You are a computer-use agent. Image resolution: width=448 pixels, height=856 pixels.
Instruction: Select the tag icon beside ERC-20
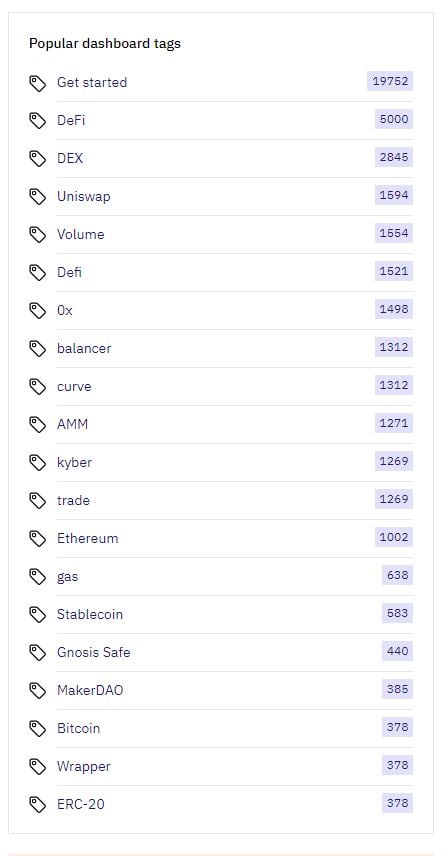pyautogui.click(x=37, y=805)
